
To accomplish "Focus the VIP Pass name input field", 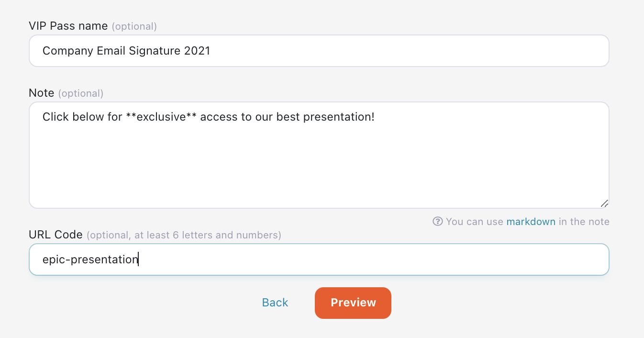I will 319,51.
